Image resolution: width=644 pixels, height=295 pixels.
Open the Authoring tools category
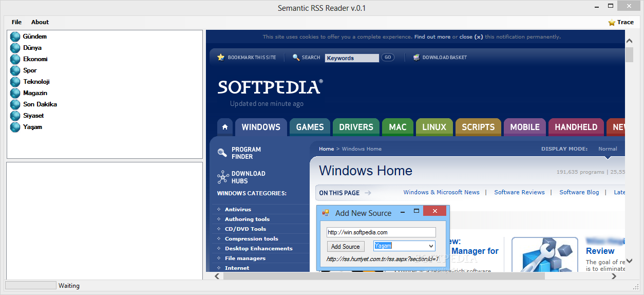point(247,219)
